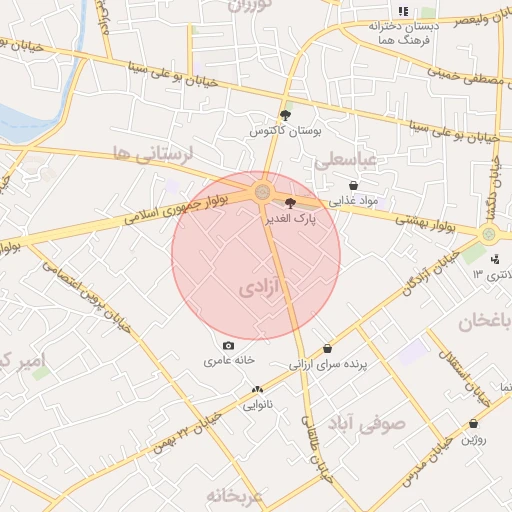Screen dimensions: 512x512
Task: Click the roundabout on بولوار بهشتی east end
Action: click(489, 234)
